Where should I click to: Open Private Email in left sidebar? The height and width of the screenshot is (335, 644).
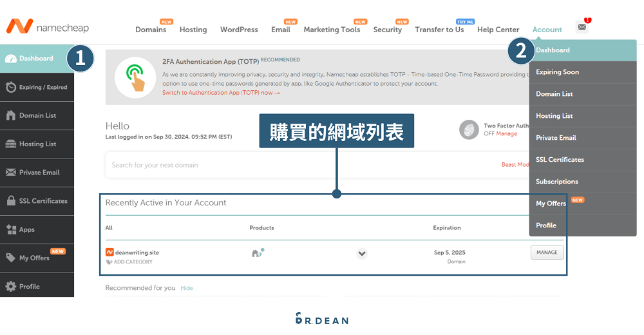tap(37, 172)
